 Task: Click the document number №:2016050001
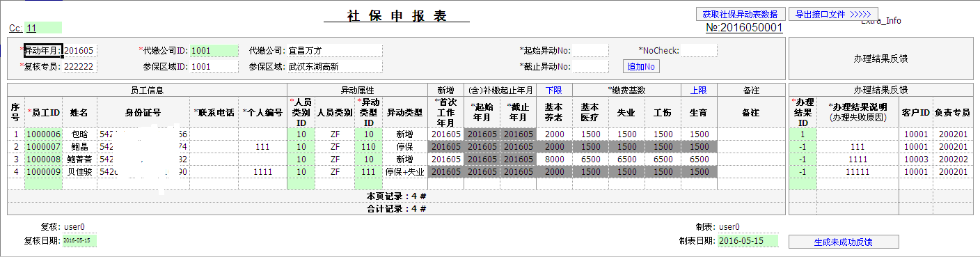(744, 28)
